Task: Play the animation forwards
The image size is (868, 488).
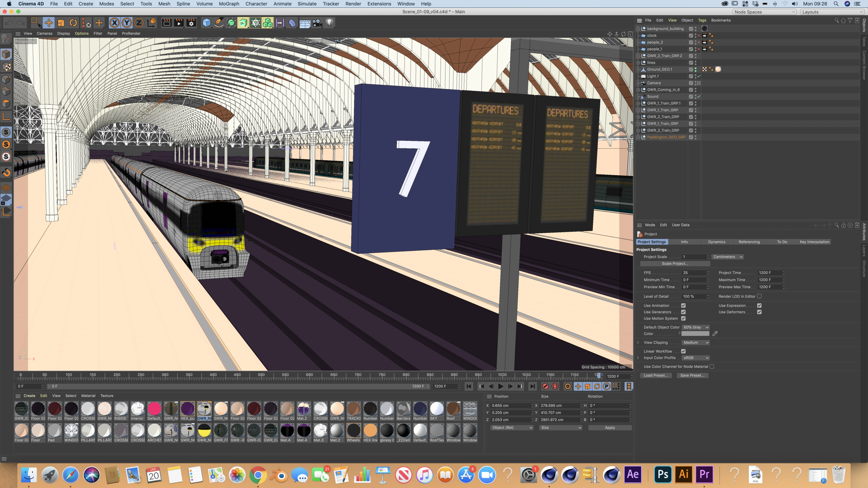Action: 501,386
